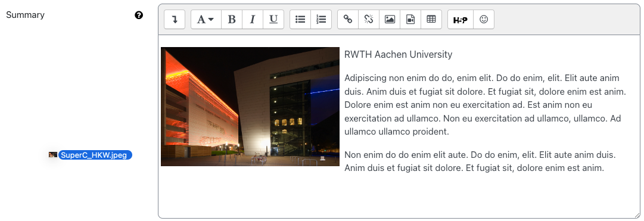Open the insert media dialog
The height and width of the screenshot is (221, 644).
pos(410,19)
